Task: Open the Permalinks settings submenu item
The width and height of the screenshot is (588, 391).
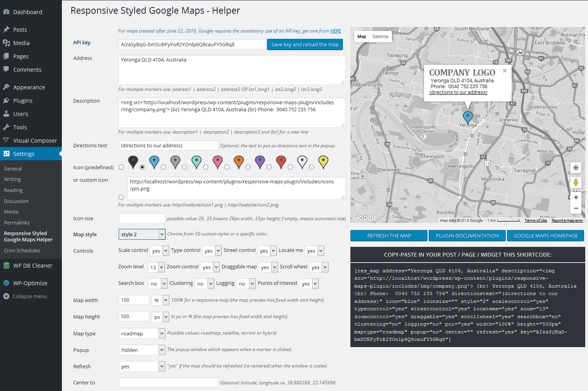Action: pos(17,223)
